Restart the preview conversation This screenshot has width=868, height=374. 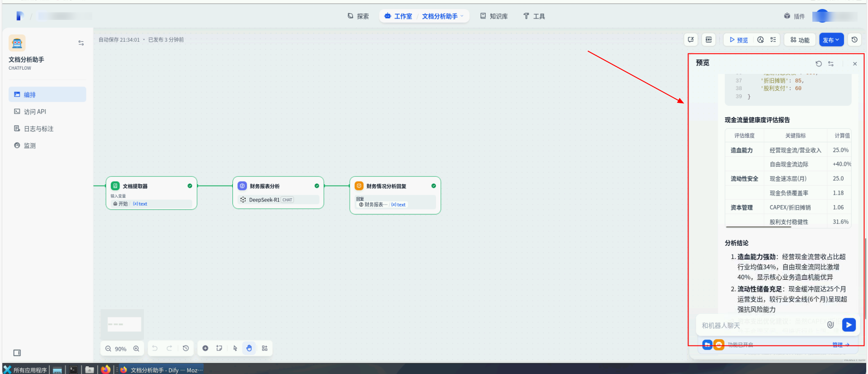click(x=818, y=64)
